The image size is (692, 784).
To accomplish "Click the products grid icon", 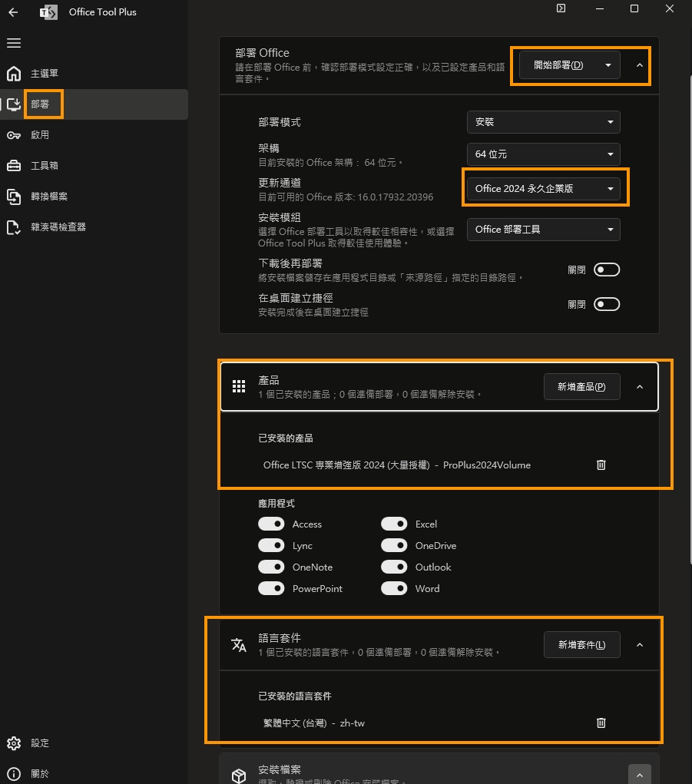I will click(x=239, y=386).
